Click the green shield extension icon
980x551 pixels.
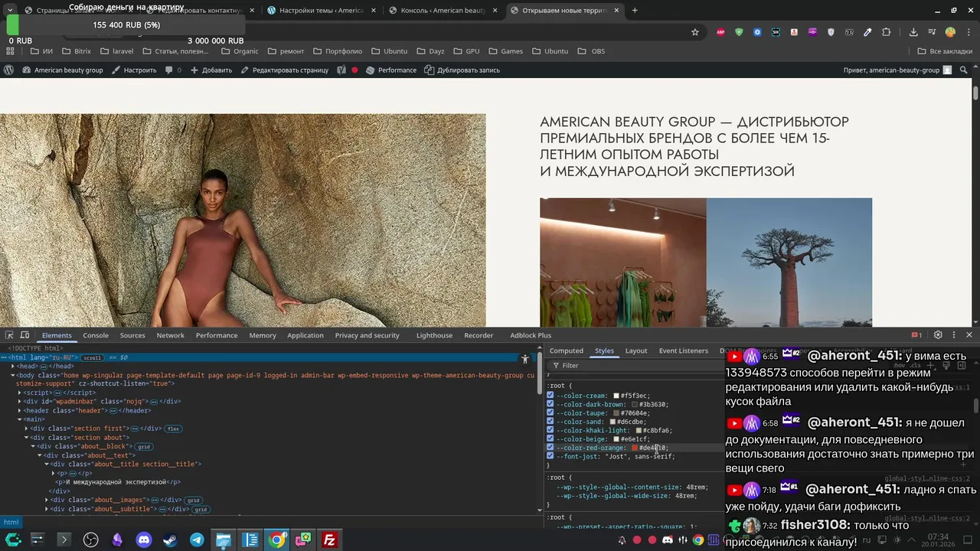(739, 32)
